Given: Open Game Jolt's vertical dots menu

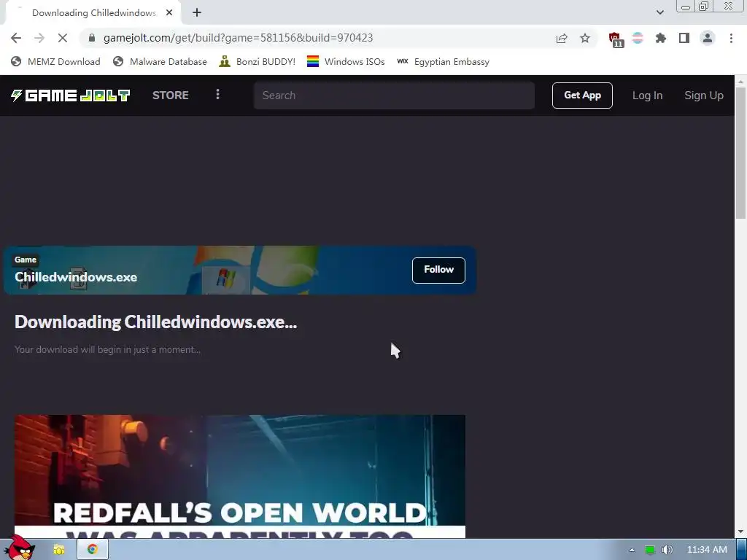Looking at the screenshot, I should [x=217, y=95].
